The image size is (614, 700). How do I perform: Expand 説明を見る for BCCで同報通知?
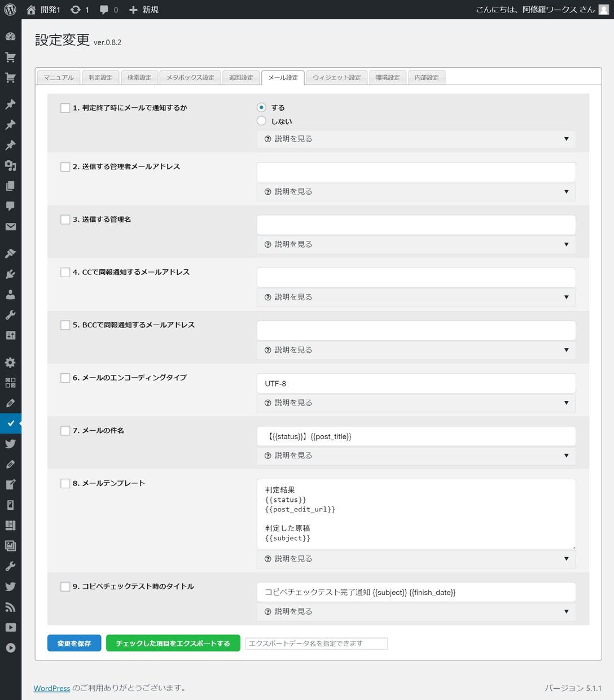point(416,350)
